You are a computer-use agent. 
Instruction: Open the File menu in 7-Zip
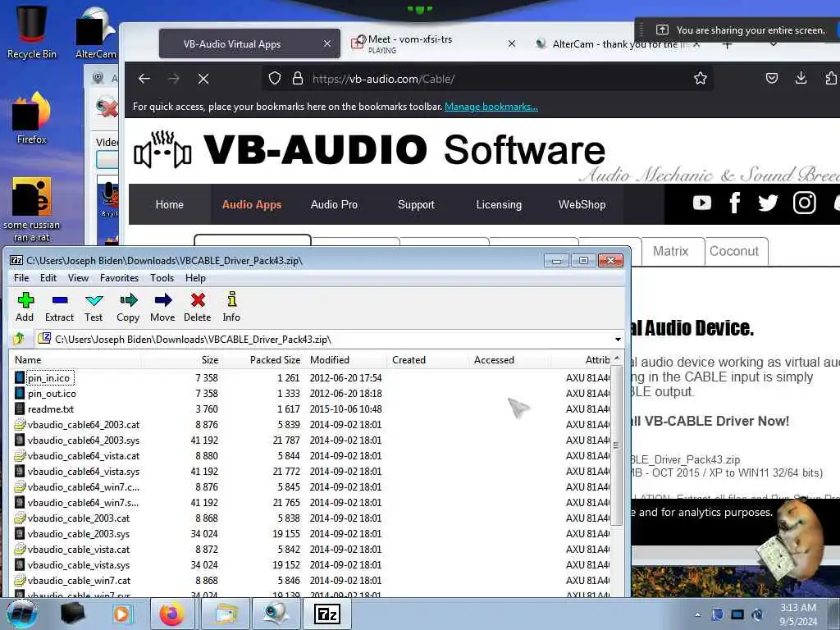21,277
